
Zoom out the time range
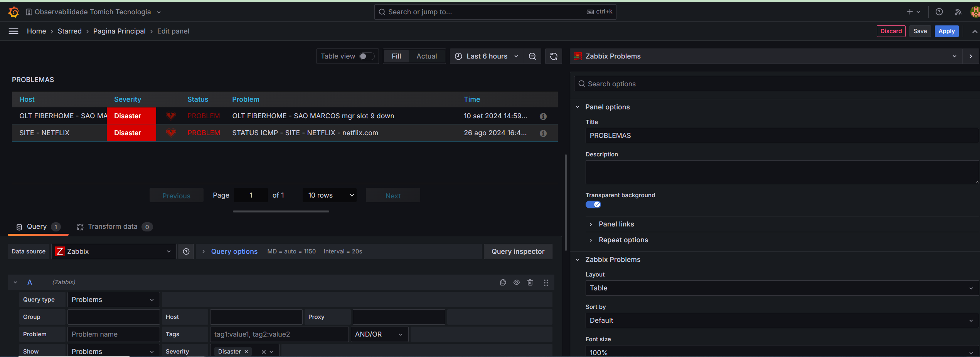532,56
